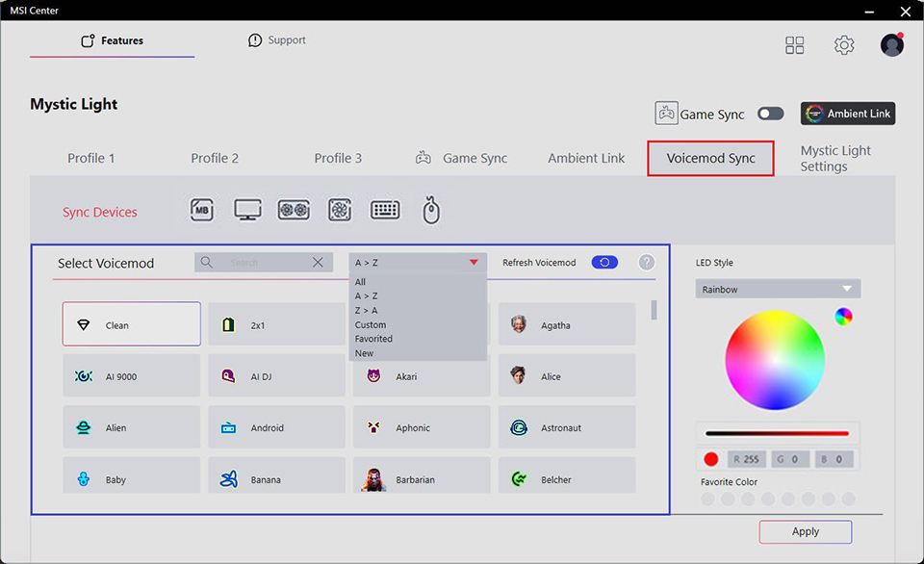Choose the Alien voice card
Screen dimensions: 924x564
132,426
